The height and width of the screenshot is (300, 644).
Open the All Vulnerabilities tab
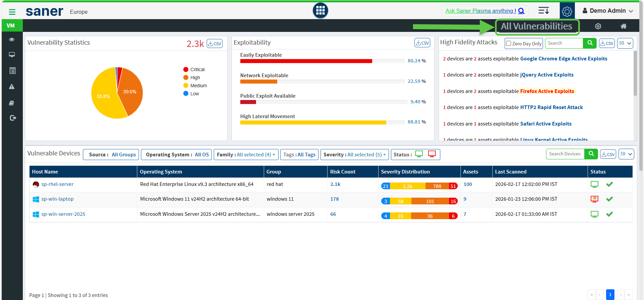(x=536, y=27)
